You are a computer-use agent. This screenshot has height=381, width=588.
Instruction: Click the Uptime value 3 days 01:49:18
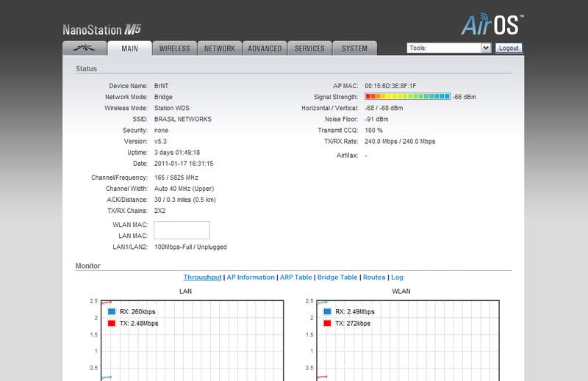tap(177, 153)
